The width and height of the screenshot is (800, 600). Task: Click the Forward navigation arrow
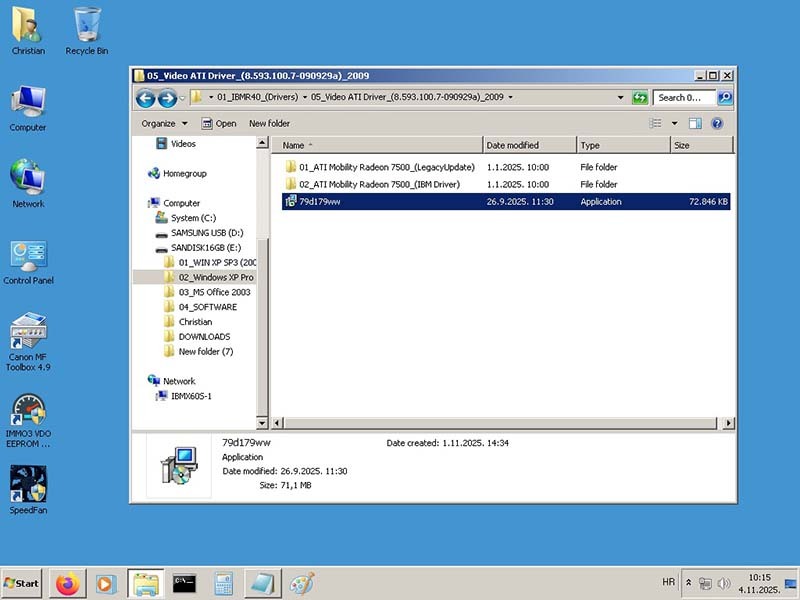tap(167, 98)
